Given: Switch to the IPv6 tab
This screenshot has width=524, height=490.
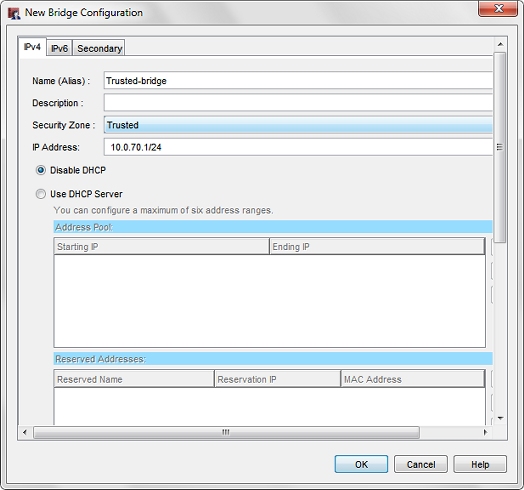Looking at the screenshot, I should pyautogui.click(x=59, y=48).
